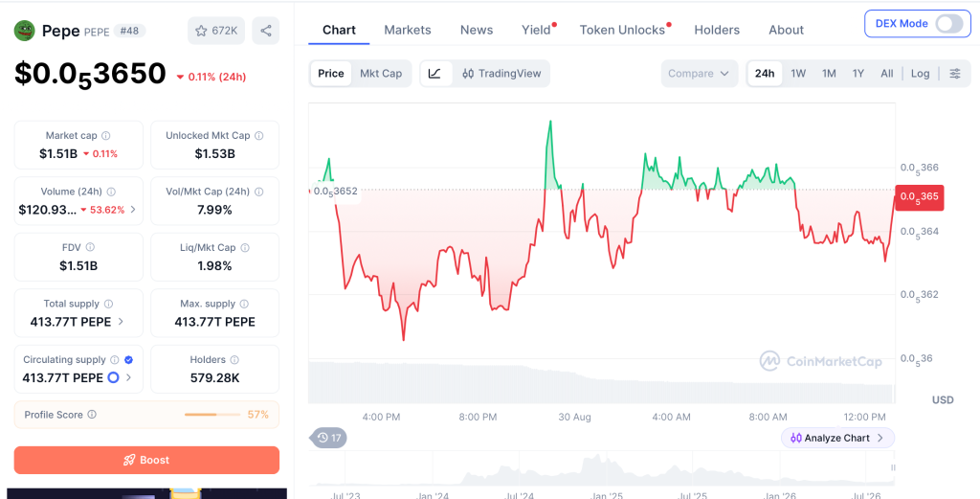Open the News tab

coord(477,30)
